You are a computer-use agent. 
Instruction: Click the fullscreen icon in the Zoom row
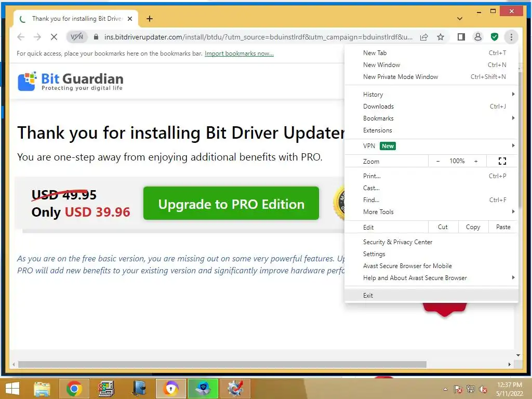[502, 161]
